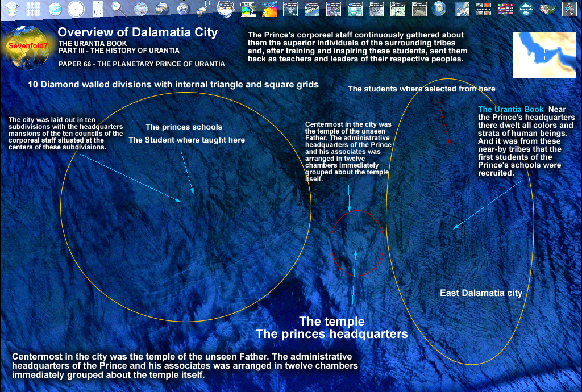Image resolution: width=582 pixels, height=392 pixels.
Task: Toggle the latitude-longitude graticule globe icon
Action: point(55,9)
